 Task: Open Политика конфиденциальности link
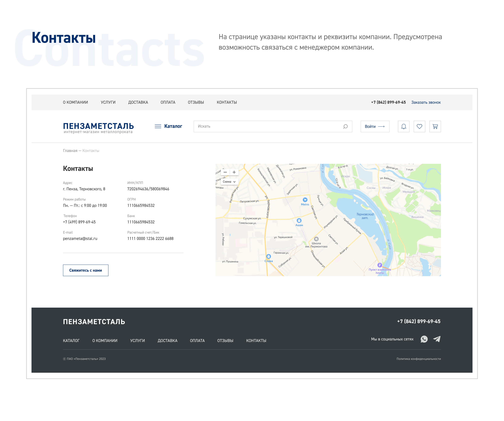pyautogui.click(x=419, y=359)
